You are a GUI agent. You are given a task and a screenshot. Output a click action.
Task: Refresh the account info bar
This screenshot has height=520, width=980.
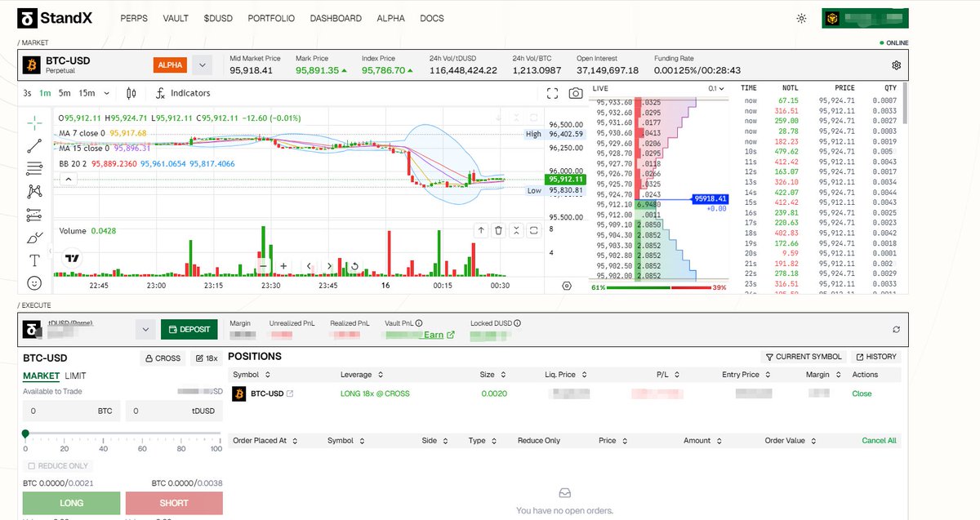point(896,329)
